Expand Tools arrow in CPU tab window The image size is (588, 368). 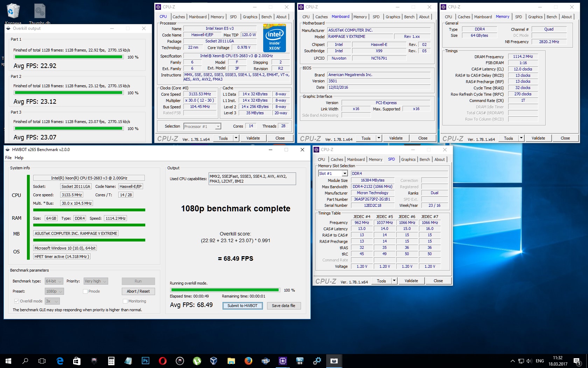(x=236, y=138)
